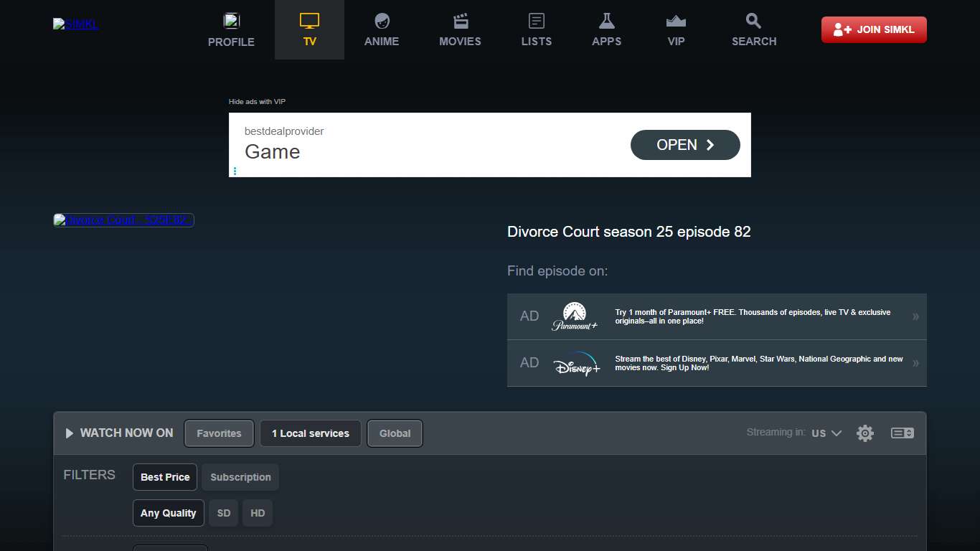Expand the Paramount+ ad row arrow

[915, 316]
